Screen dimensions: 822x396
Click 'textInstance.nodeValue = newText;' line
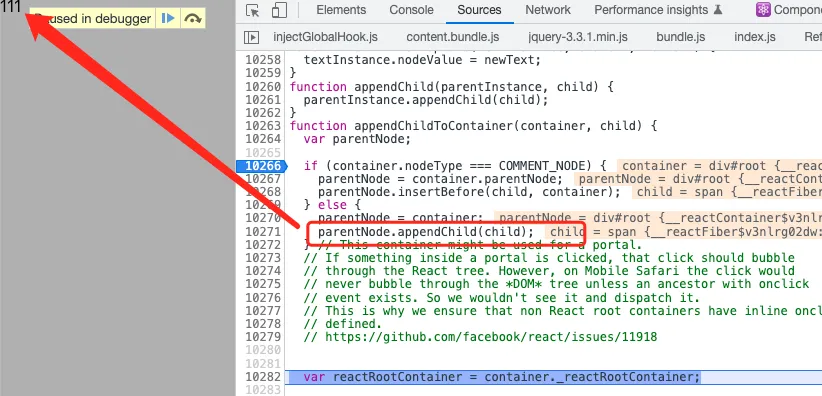pyautogui.click(x=422, y=60)
